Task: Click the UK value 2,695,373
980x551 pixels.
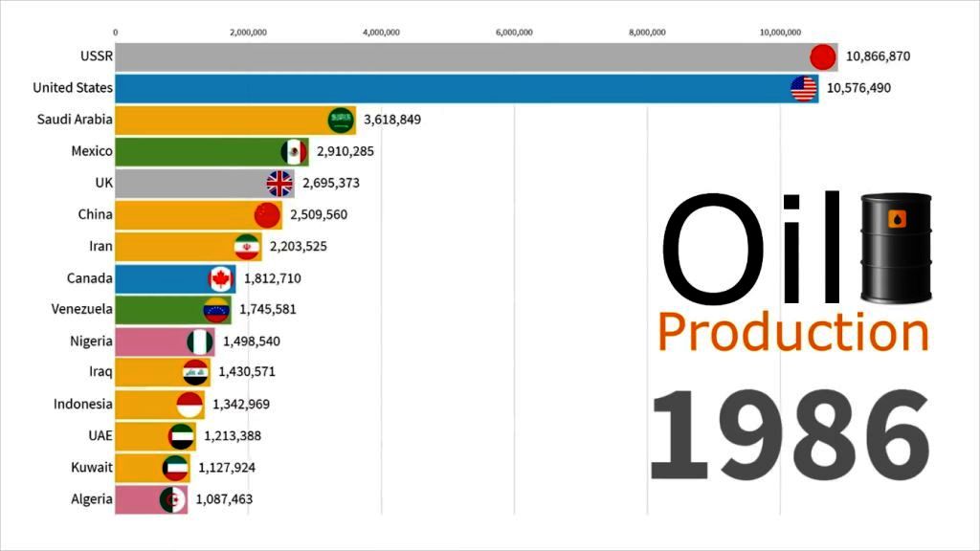Action: (331, 183)
